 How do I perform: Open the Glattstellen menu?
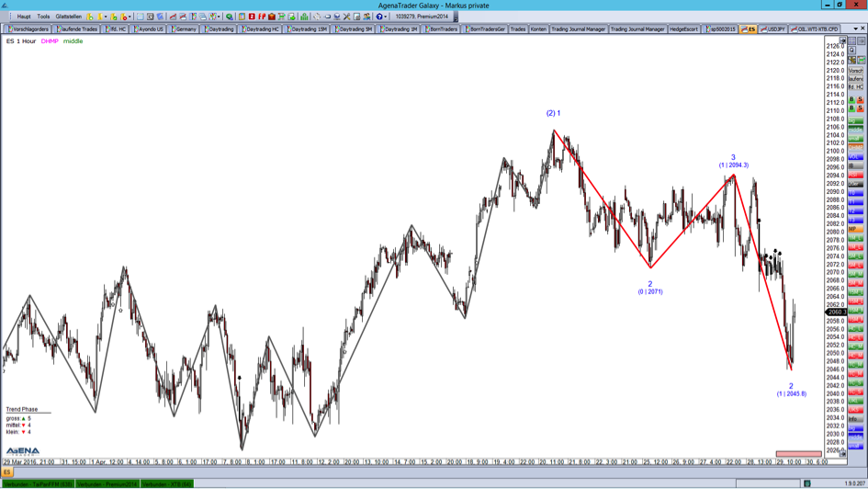pos(69,17)
